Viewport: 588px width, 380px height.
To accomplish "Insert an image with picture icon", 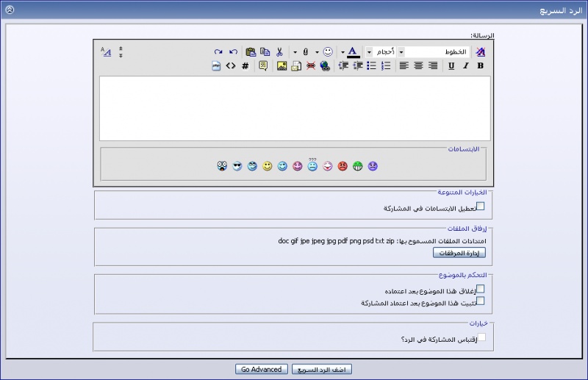I will [x=282, y=66].
